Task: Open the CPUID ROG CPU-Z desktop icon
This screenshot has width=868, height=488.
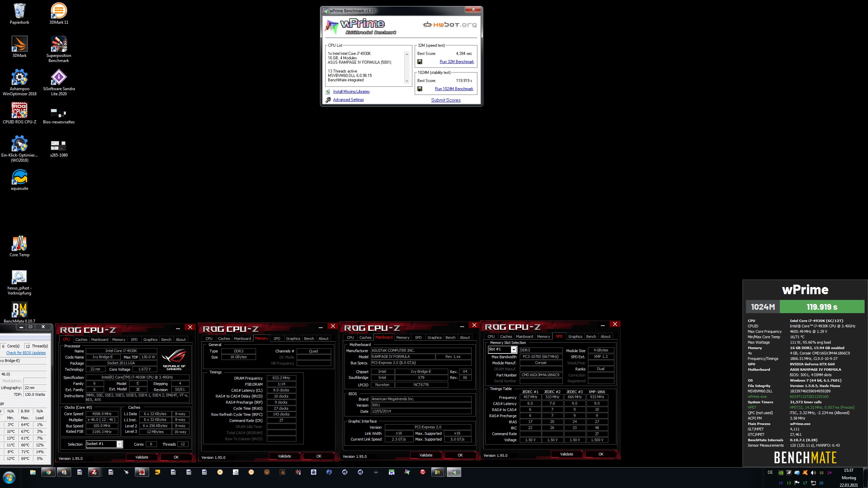Action: 19,113
